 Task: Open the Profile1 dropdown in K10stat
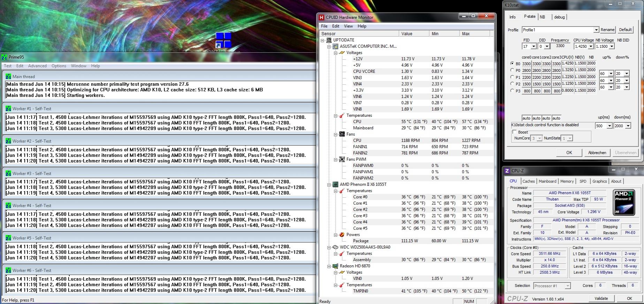coord(596,30)
